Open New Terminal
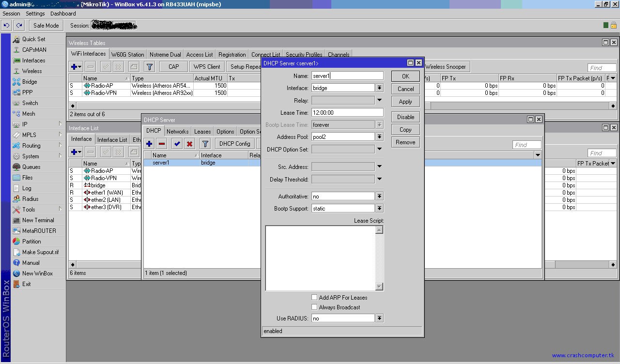The height and width of the screenshot is (364, 620). (x=38, y=220)
